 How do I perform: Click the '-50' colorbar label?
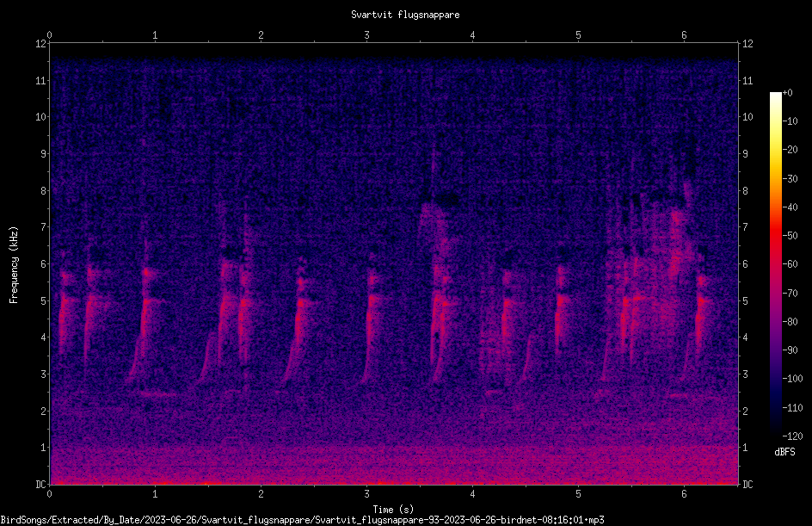click(790, 236)
